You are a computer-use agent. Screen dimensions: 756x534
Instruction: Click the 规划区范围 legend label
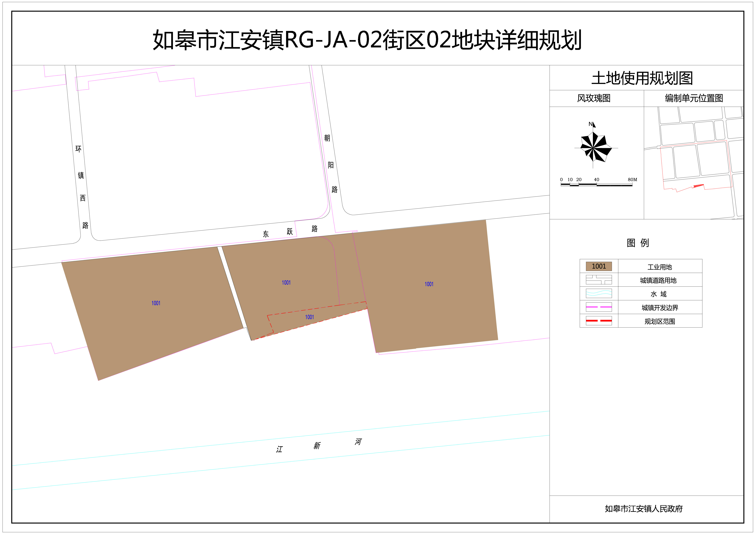click(x=660, y=321)
